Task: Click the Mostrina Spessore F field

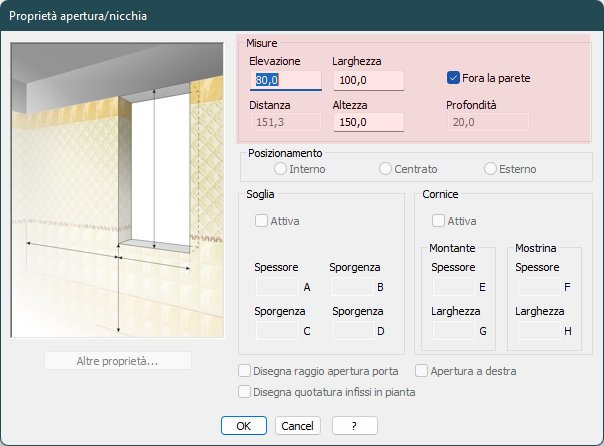Action: (539, 287)
